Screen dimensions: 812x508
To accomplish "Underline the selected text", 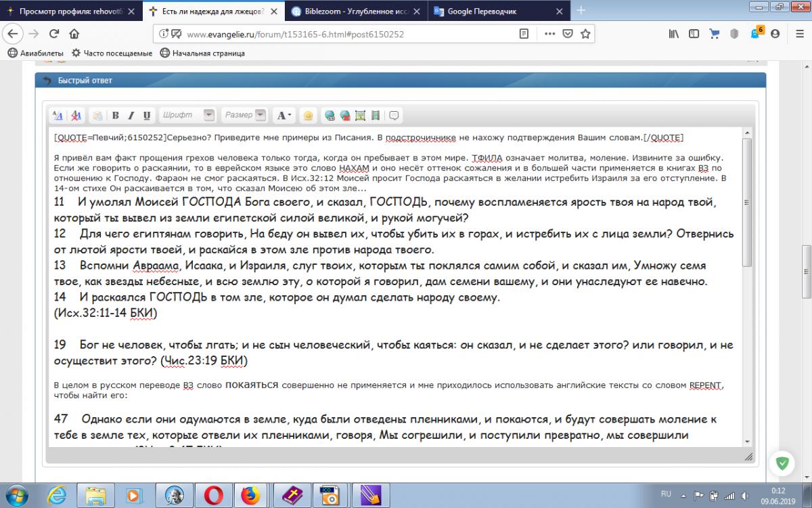I will coord(147,115).
